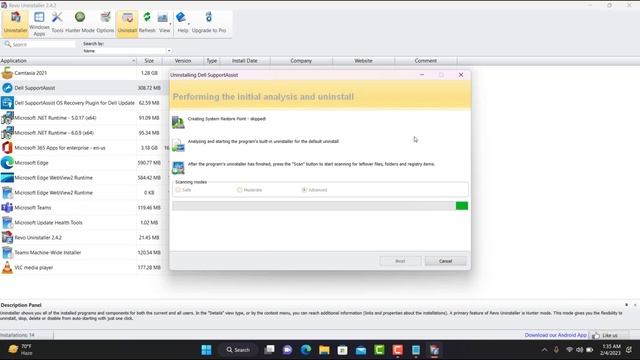Open Microsoft Edge from the taskbar
This screenshot has width=640, height=360.
306,350
